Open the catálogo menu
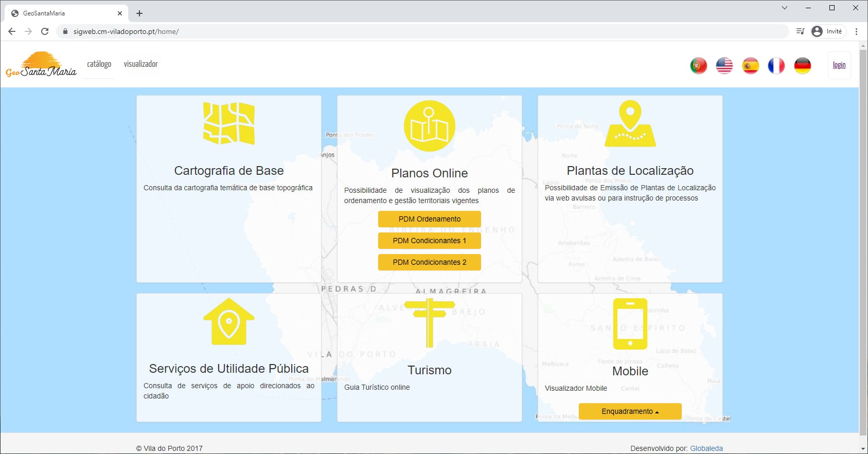Image resolution: width=868 pixels, height=454 pixels. tap(99, 64)
